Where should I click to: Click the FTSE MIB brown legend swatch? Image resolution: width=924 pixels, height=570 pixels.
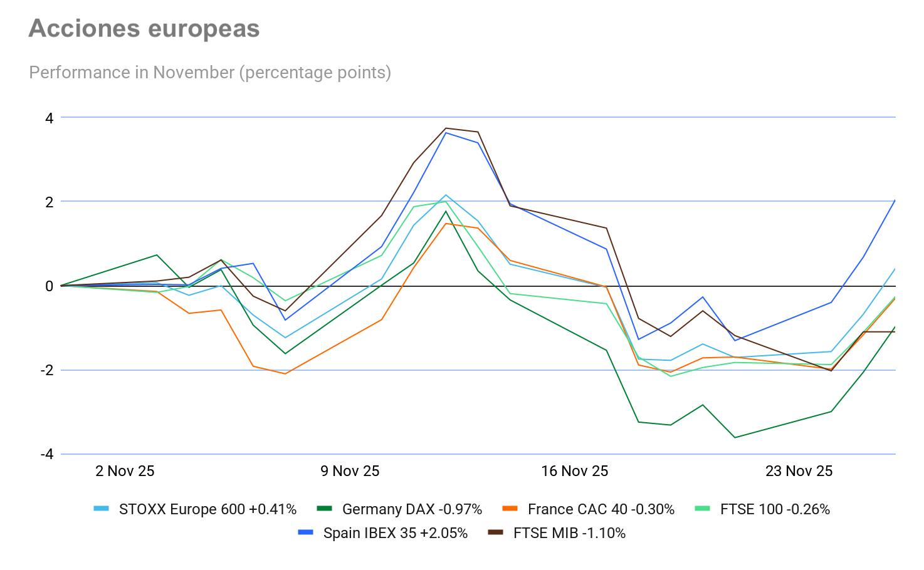coord(496,532)
